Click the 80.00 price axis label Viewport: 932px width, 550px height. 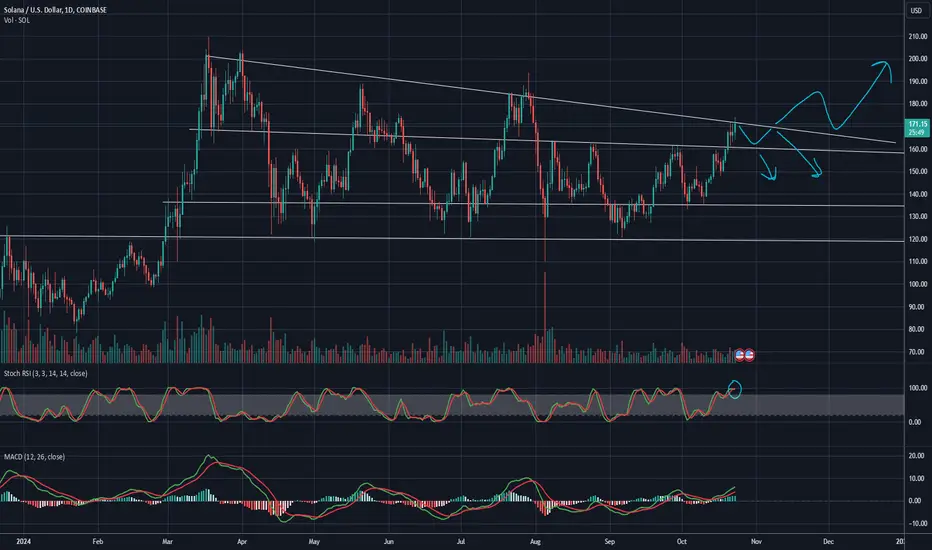point(917,329)
